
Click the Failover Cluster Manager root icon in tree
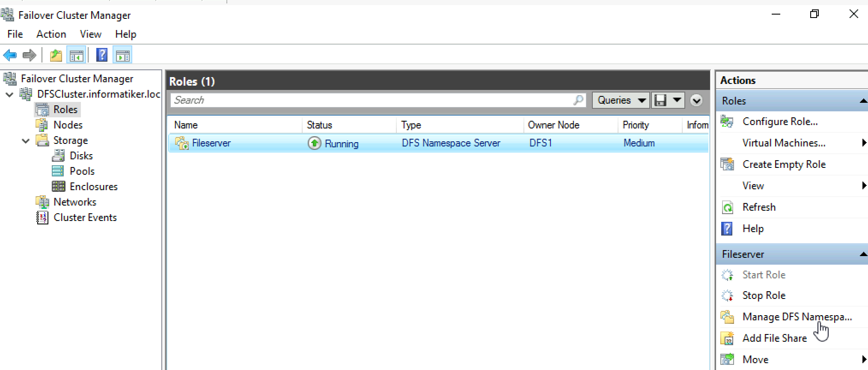coord(10,78)
